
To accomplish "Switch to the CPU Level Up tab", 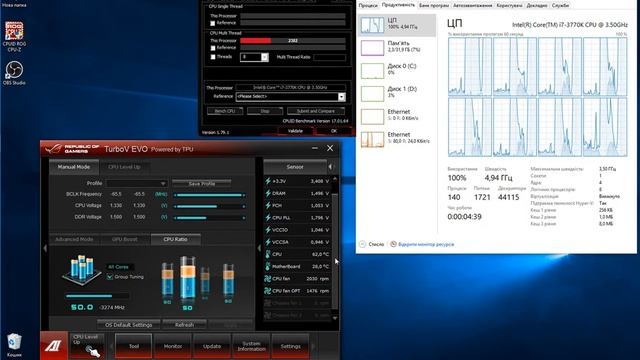I will (x=124, y=167).
